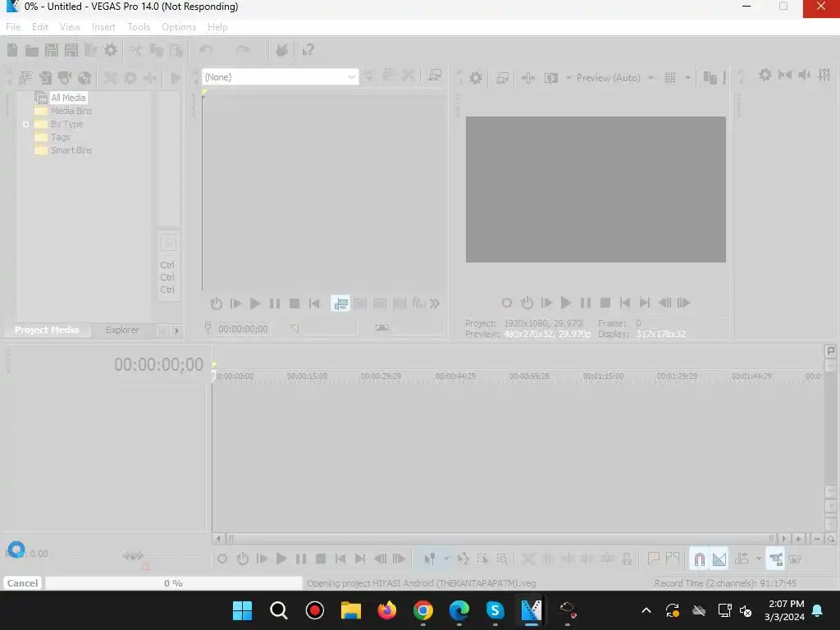This screenshot has height=630, width=840.
Task: Click Go to Start in timeline transport
Action: (x=340, y=559)
